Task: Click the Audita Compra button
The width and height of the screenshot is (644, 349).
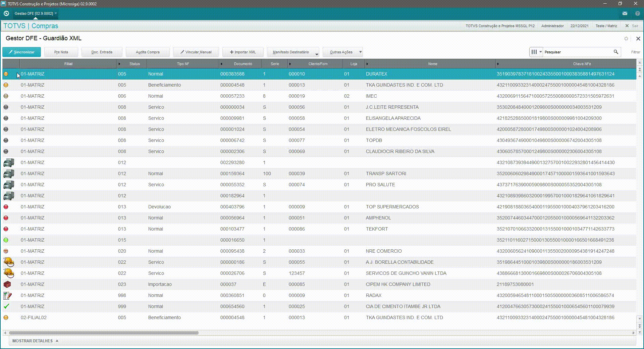Action: tap(148, 52)
